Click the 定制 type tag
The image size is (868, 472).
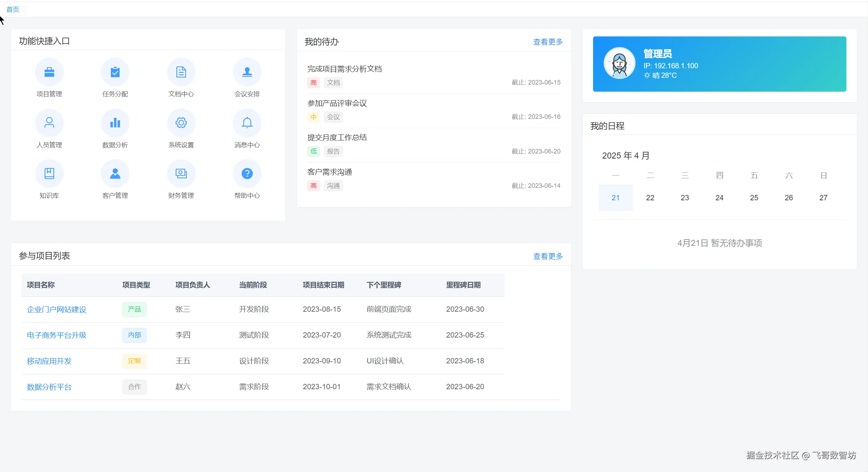pos(134,361)
